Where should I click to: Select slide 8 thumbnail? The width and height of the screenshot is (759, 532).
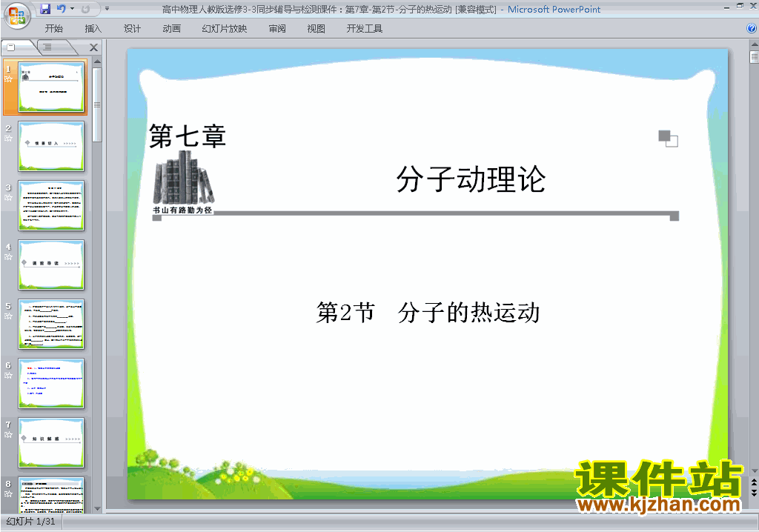coord(51,495)
